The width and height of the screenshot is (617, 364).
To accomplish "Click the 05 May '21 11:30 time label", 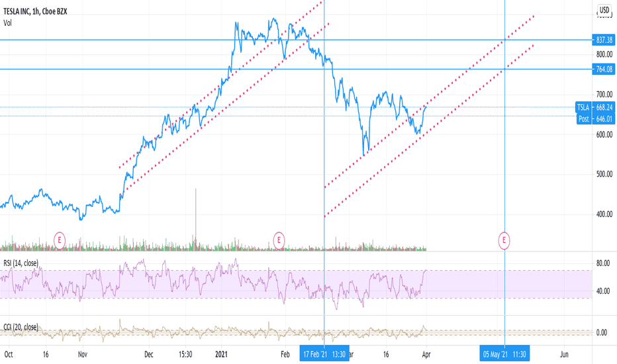I will (504, 354).
